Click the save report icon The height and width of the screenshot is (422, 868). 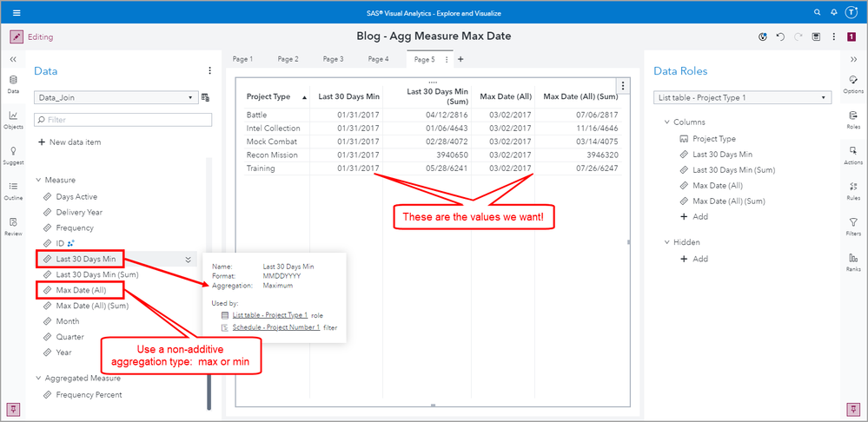[x=816, y=37]
